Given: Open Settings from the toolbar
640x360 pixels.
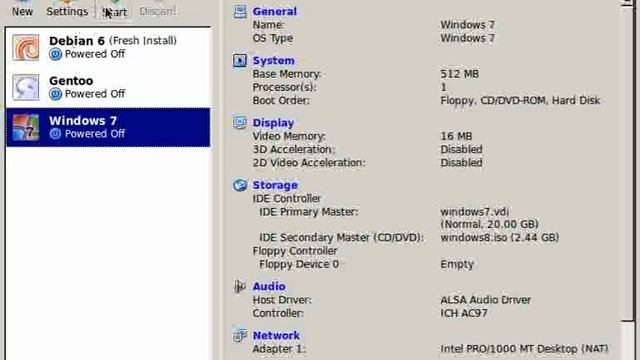Looking at the screenshot, I should point(67,9).
